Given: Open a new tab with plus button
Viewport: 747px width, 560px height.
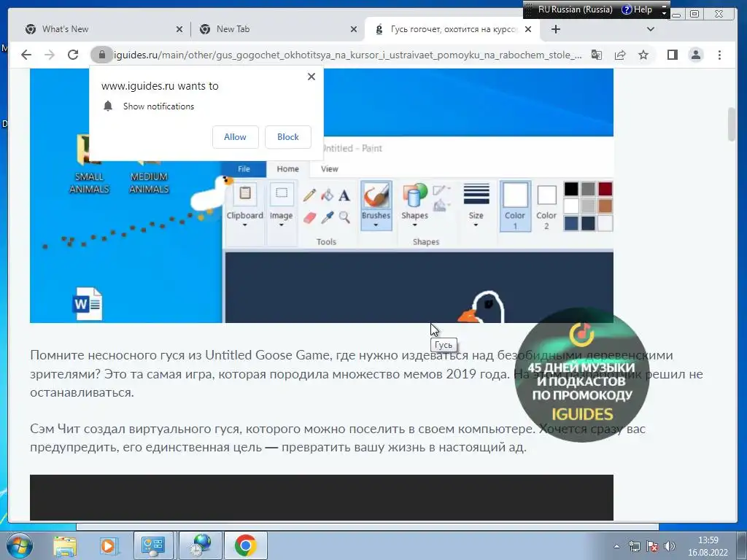Looking at the screenshot, I should (555, 29).
